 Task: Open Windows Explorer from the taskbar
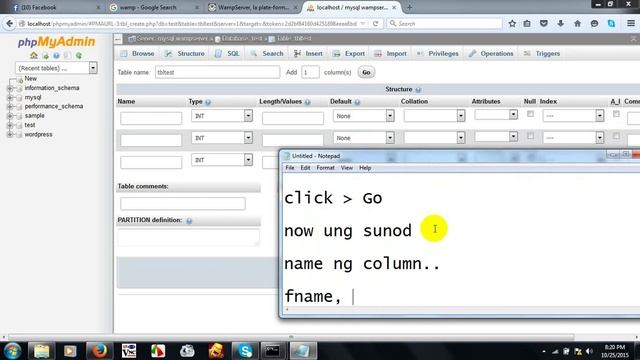42,351
